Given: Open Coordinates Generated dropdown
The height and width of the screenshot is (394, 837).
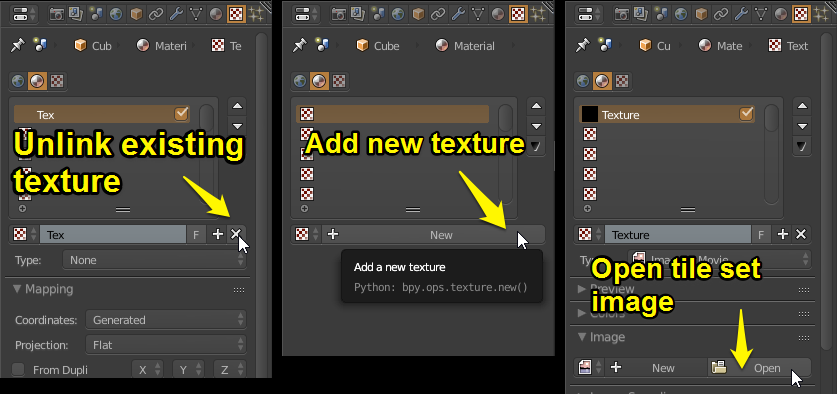Looking at the screenshot, I should click(166, 320).
